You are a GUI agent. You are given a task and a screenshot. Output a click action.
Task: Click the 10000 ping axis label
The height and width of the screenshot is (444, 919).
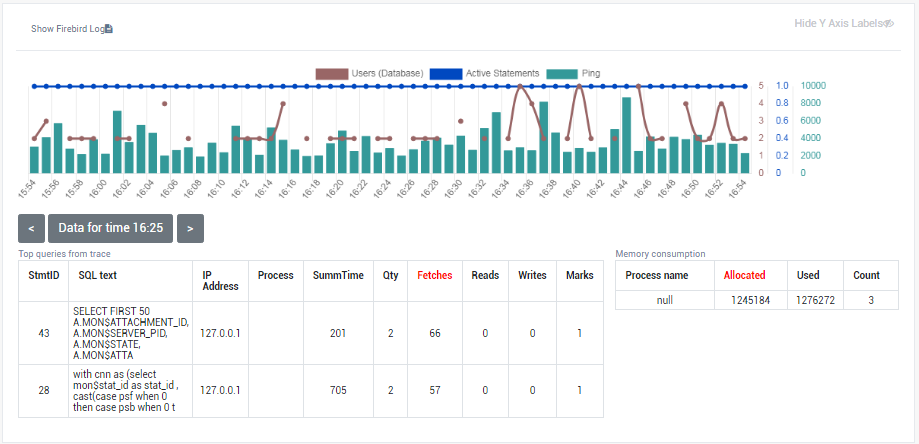click(x=814, y=86)
